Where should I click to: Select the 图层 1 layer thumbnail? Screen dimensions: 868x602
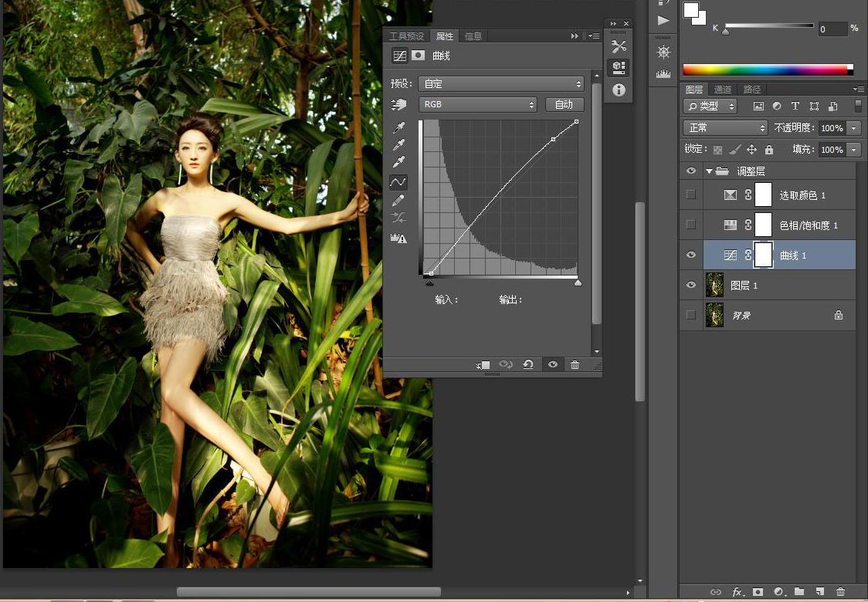(715, 285)
